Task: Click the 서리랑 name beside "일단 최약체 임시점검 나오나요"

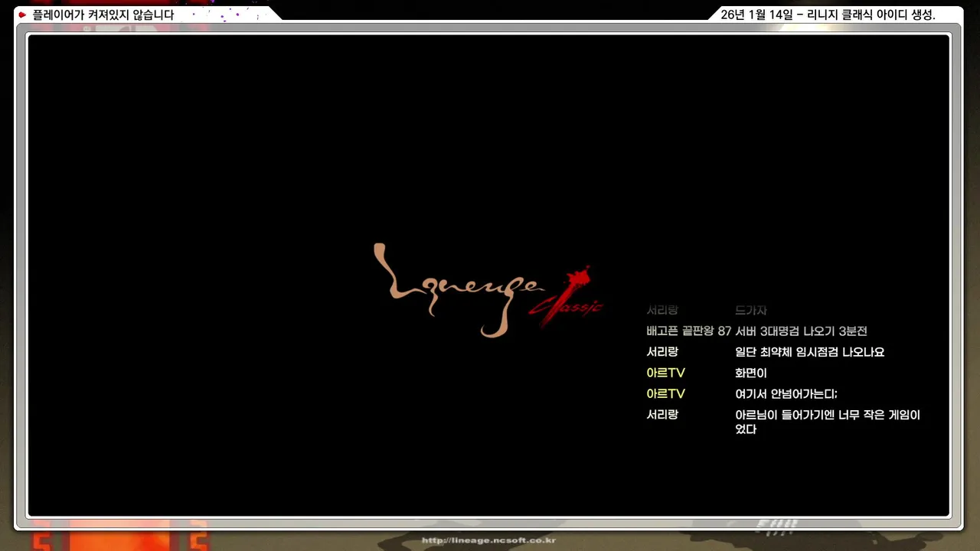Action: click(662, 352)
